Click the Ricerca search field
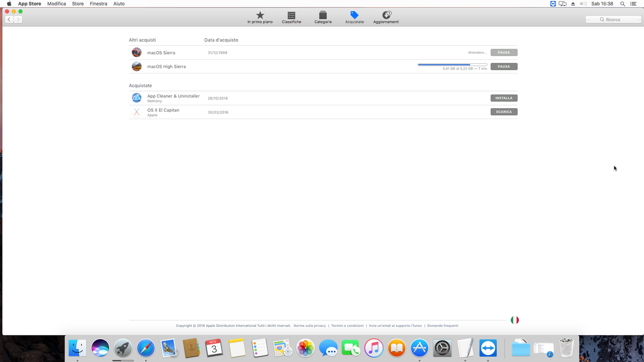Viewport: 644px width, 362px height. pyautogui.click(x=613, y=20)
